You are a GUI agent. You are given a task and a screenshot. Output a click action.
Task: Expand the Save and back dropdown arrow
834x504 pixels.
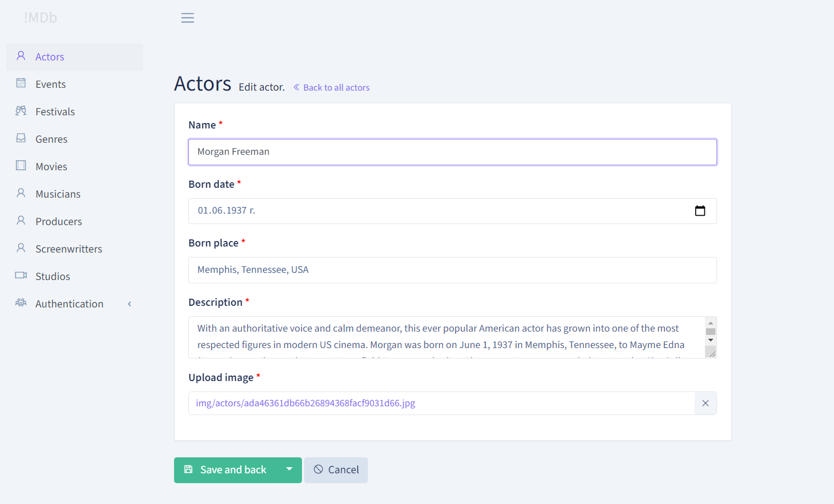pyautogui.click(x=289, y=469)
